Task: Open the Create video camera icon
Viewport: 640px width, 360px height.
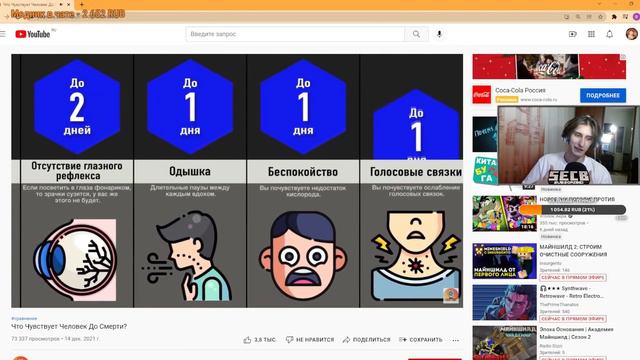Action: [x=573, y=34]
